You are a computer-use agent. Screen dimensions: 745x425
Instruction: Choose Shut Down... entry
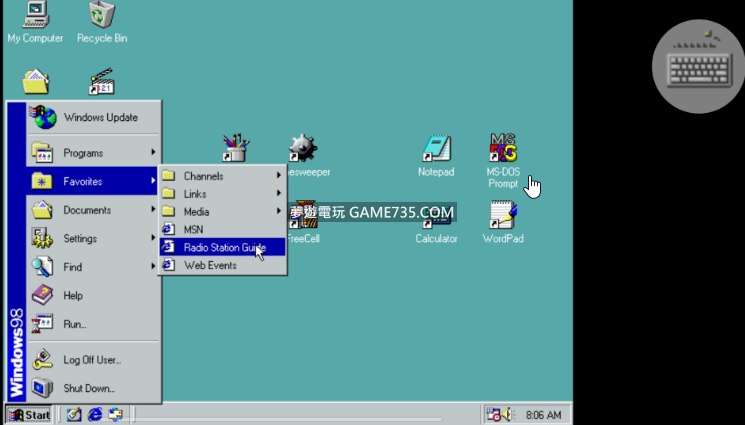pos(94,388)
